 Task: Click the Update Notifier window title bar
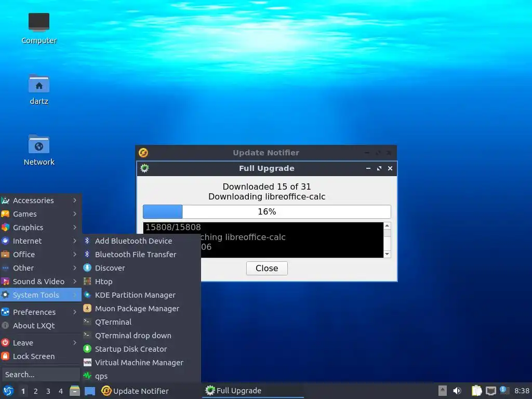click(266, 153)
